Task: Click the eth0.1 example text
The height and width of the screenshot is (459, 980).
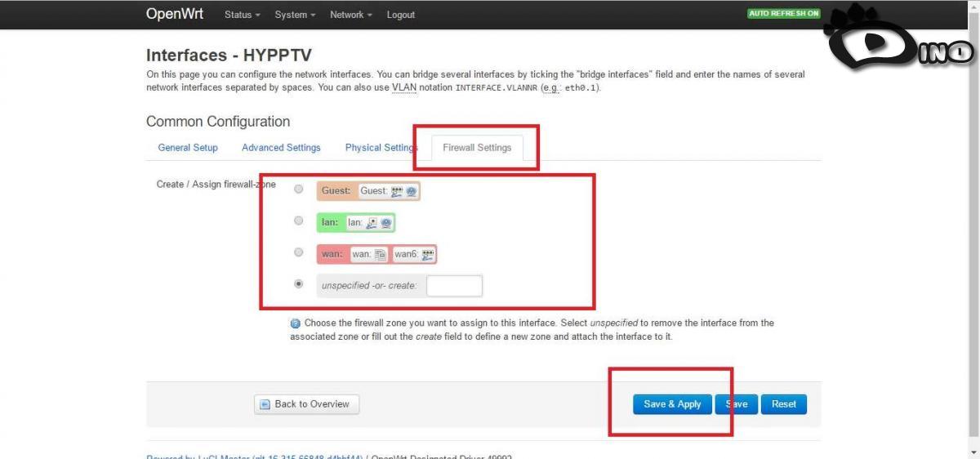Action: pyautogui.click(x=581, y=87)
